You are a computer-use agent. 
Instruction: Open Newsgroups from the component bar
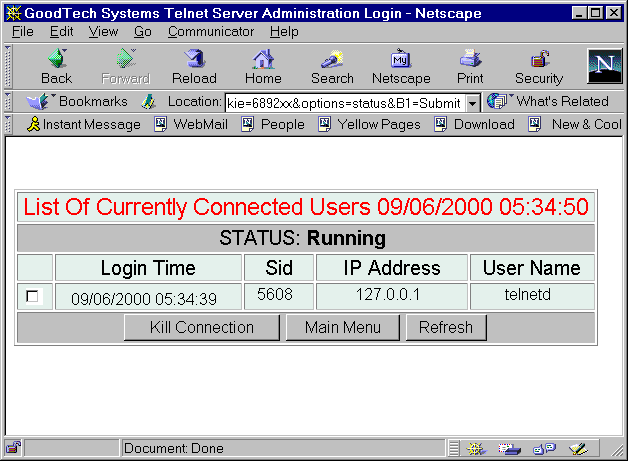544,449
